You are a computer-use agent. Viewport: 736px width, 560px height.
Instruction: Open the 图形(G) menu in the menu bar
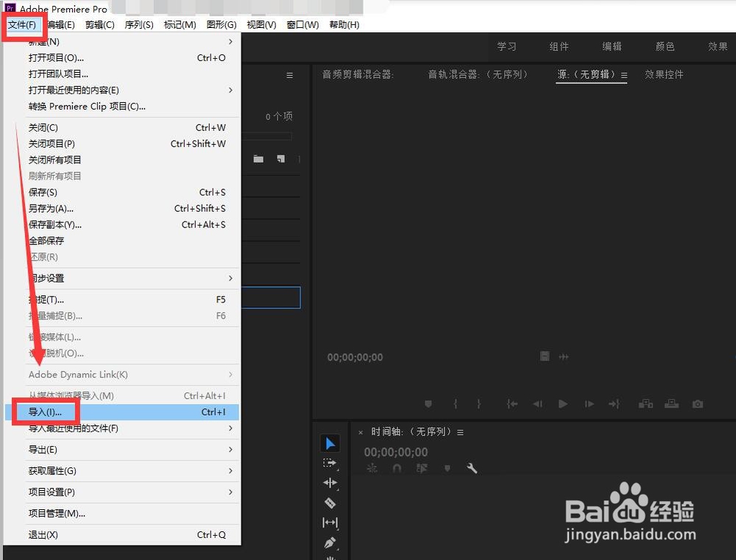[222, 24]
